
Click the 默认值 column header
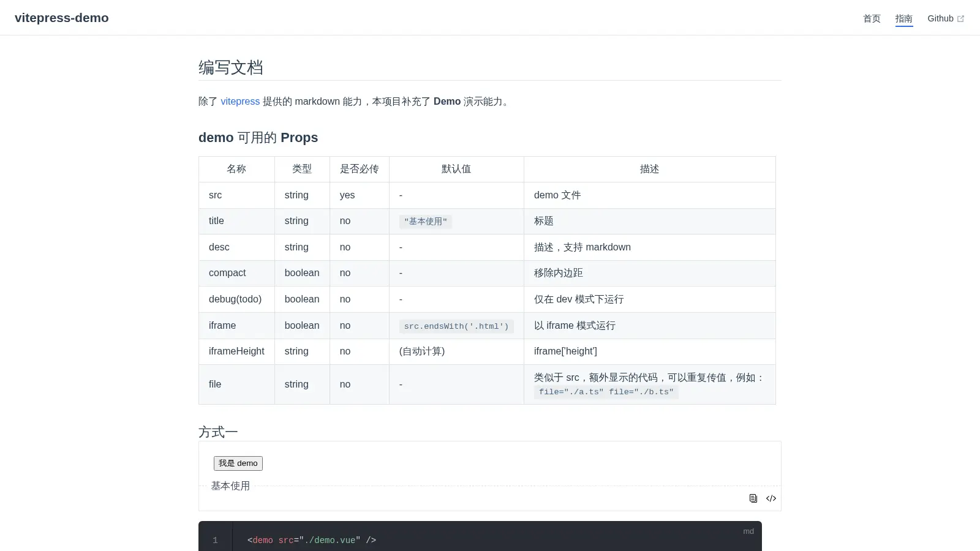click(456, 169)
